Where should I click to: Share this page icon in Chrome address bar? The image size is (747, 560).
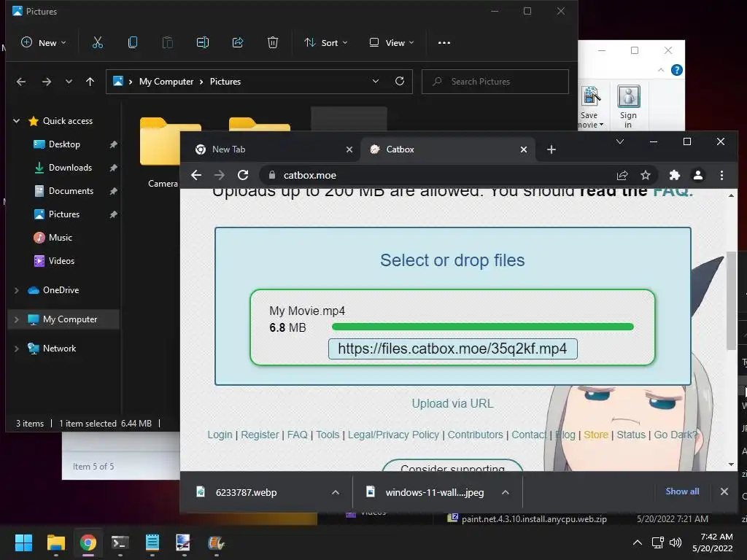622,175
